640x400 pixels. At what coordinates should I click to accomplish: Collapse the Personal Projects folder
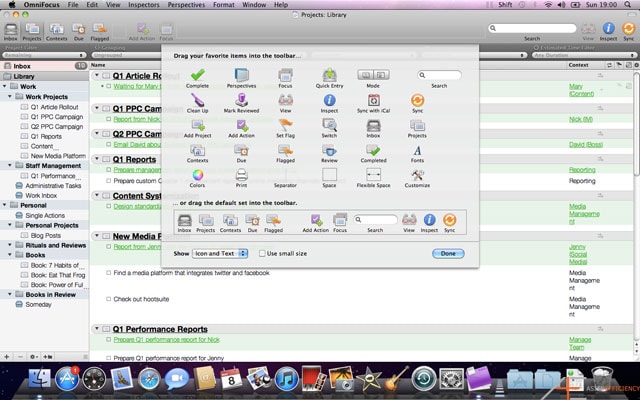click(x=10, y=225)
